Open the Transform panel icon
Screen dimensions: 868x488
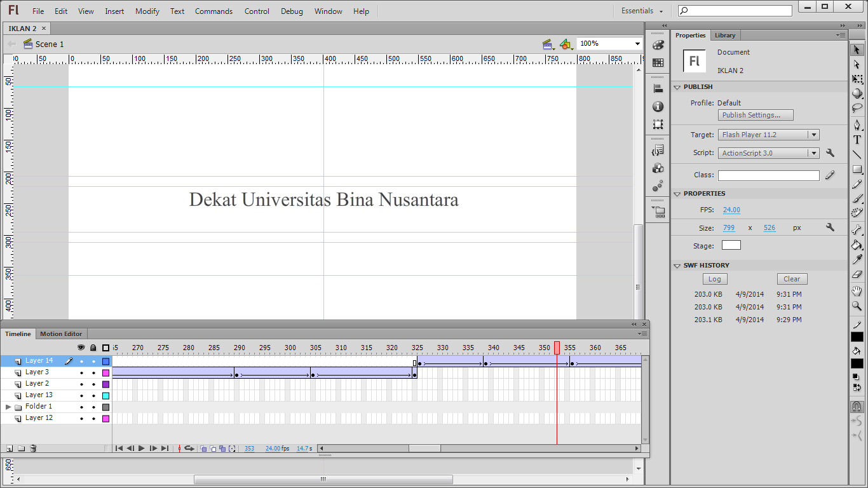click(x=658, y=125)
